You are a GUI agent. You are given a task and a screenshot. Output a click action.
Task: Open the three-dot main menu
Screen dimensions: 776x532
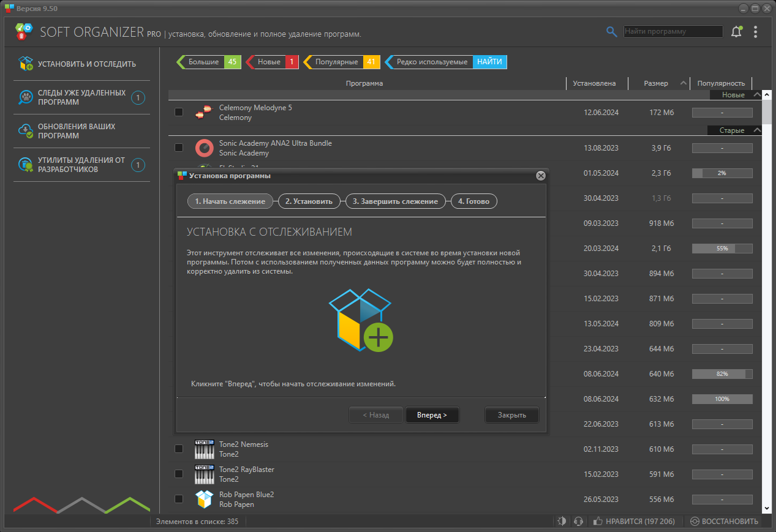point(755,32)
